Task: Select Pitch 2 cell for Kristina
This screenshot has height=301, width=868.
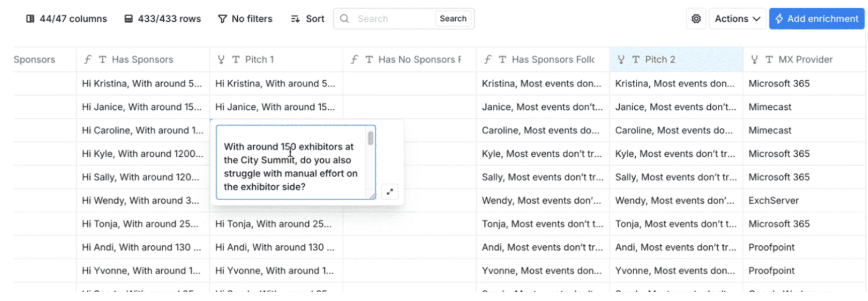Action: (676, 83)
